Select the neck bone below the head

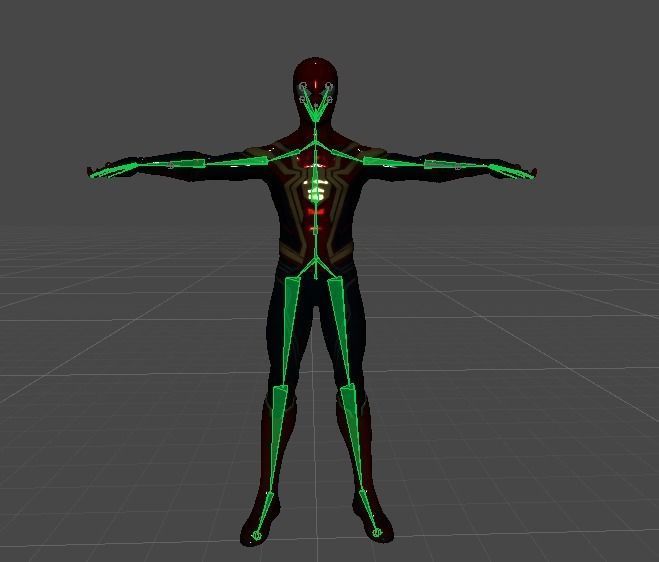pyautogui.click(x=315, y=132)
